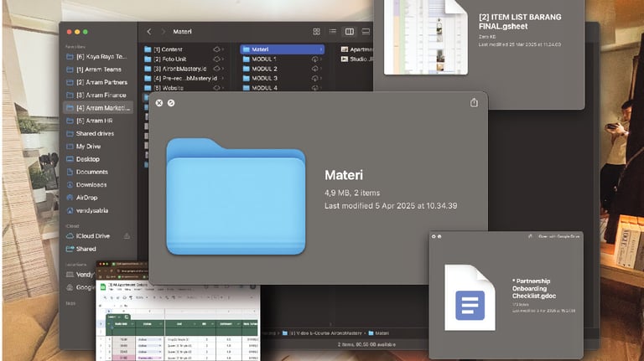644x361 pixels.
Task: Click the Google Docs file icon
Action: tap(470, 298)
